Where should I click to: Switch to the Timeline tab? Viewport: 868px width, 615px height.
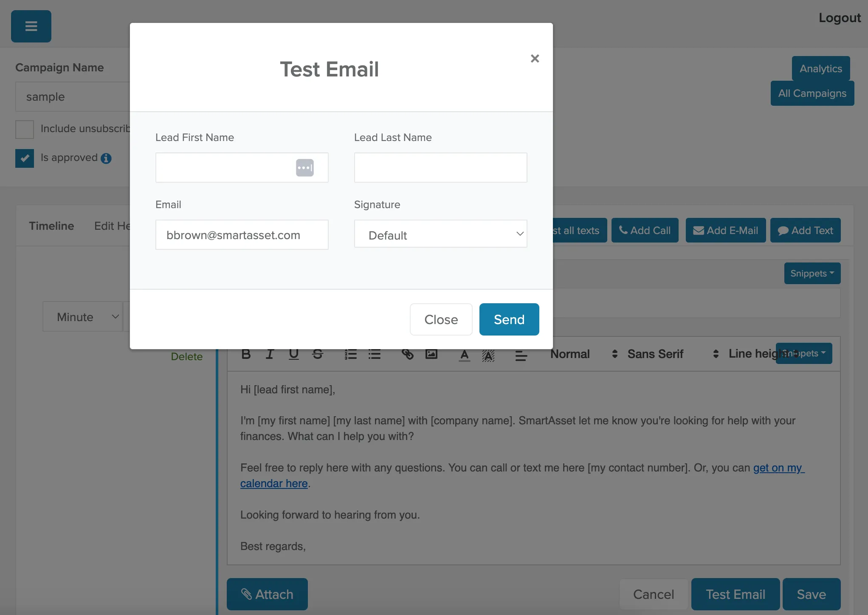click(51, 226)
